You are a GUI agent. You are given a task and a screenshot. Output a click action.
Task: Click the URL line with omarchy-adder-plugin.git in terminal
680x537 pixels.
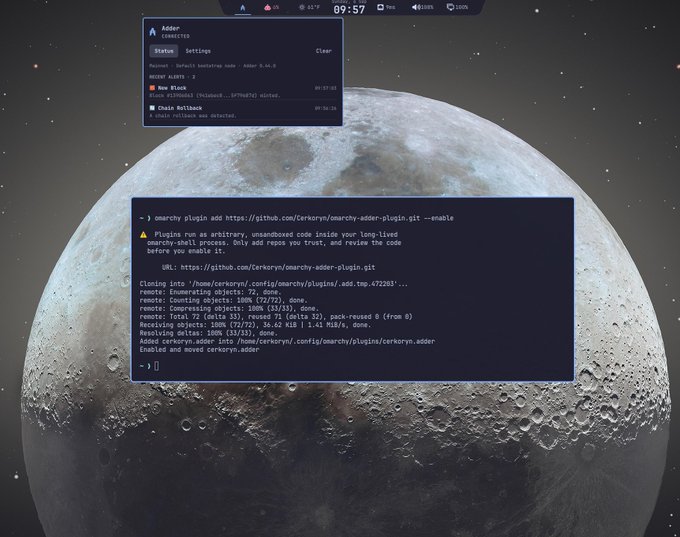268,268
